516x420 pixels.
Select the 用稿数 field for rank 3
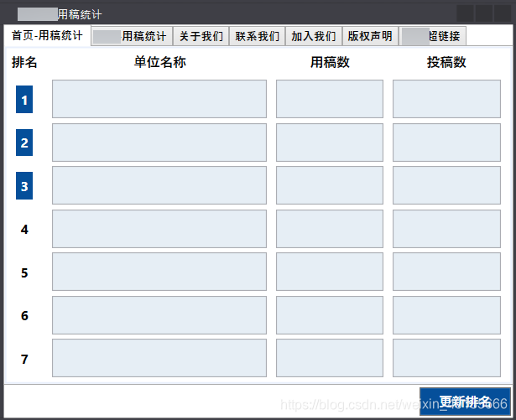point(330,185)
